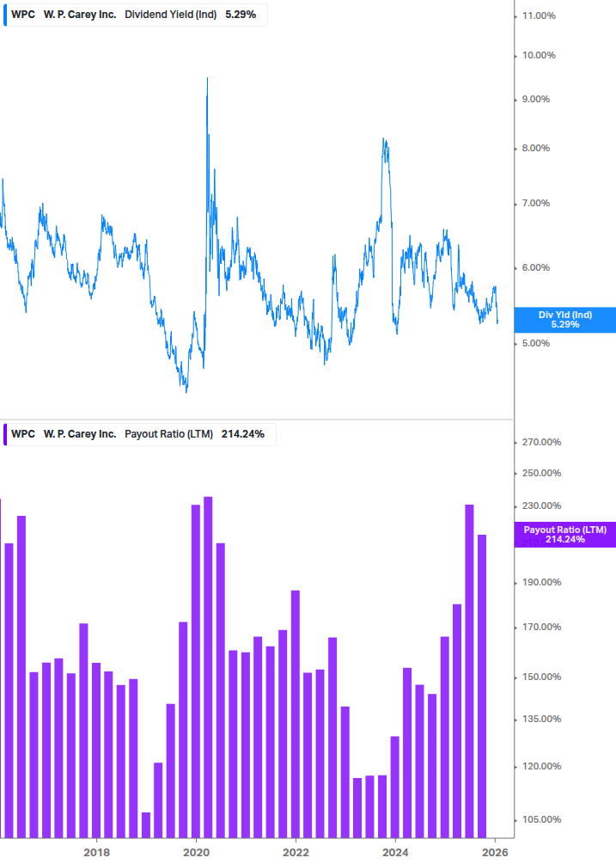Click the purple Payout Ratio 214.24% axis tag
This screenshot has height=864, width=616.
point(564,535)
